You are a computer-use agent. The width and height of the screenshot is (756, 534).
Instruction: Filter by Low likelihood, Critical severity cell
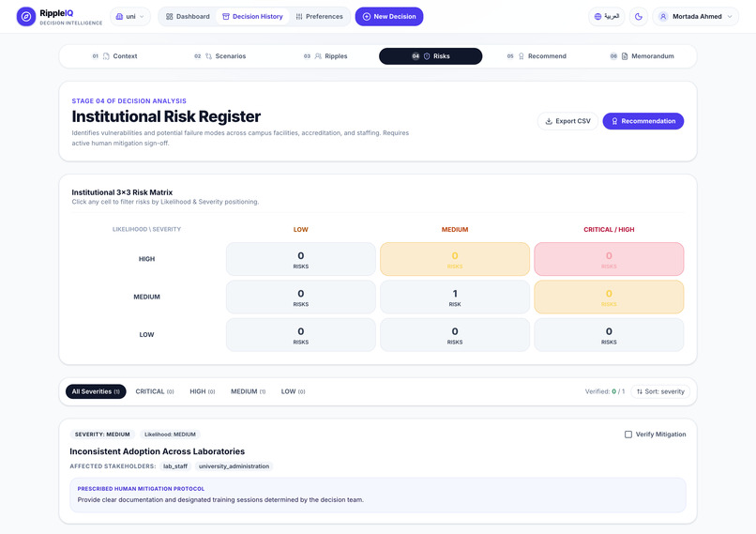coord(609,335)
